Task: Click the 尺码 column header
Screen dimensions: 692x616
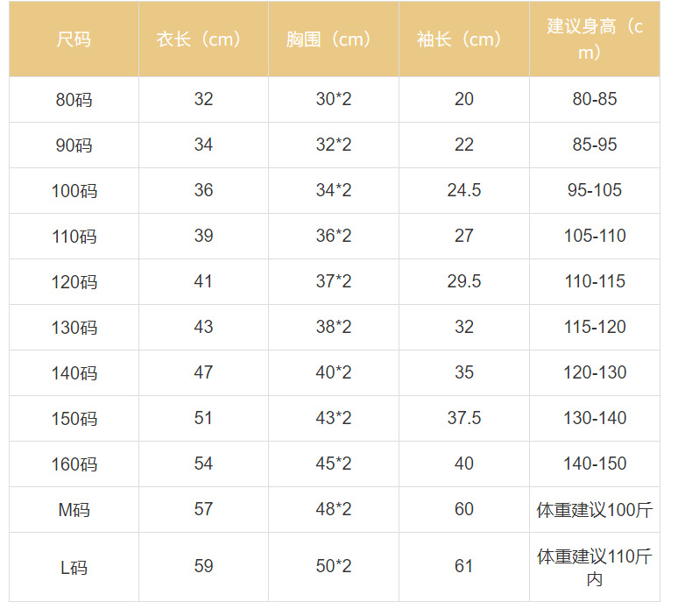Action: (x=74, y=39)
